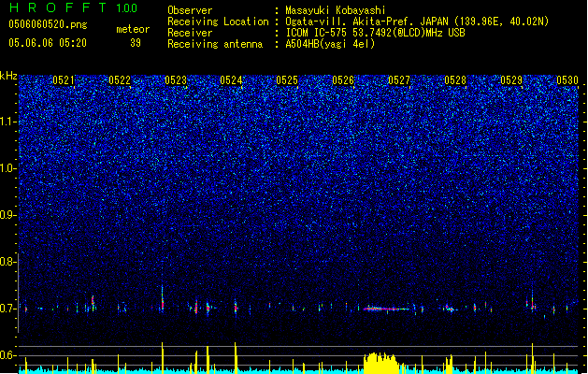Image resolution: width=588 pixels, height=374 pixels.
Task: Select observer name Masayuki Kobayashi
Action: (336, 10)
